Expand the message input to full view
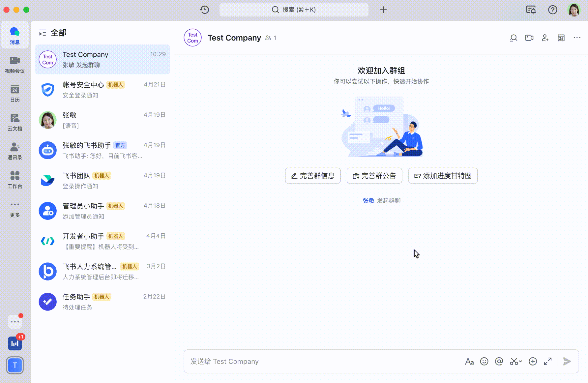 coord(548,361)
